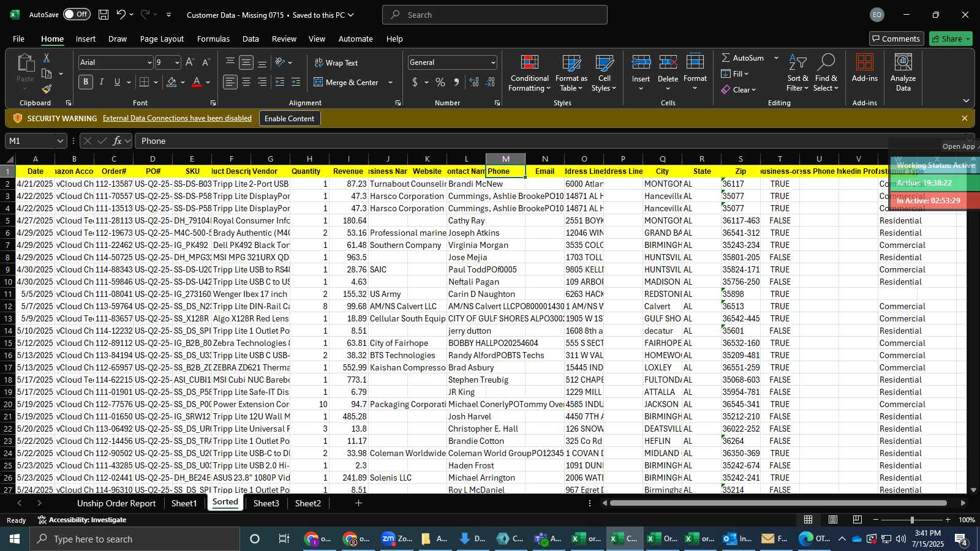Toggle Normal view button in status bar
Image resolution: width=980 pixels, height=551 pixels.
[x=809, y=520]
